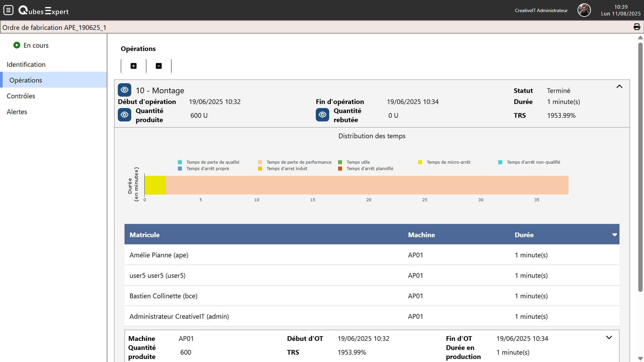Show Quantité rebutée details eye icon

322,115
